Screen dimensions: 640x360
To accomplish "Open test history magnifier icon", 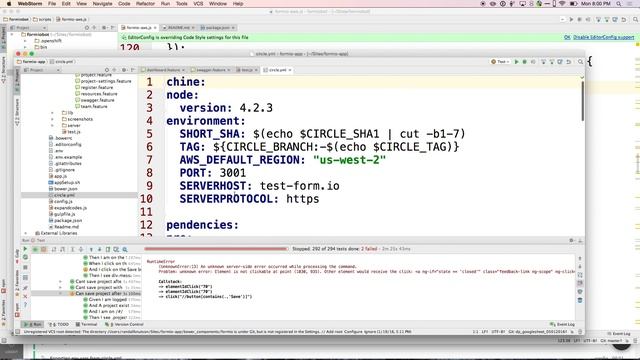I will (x=125, y=249).
